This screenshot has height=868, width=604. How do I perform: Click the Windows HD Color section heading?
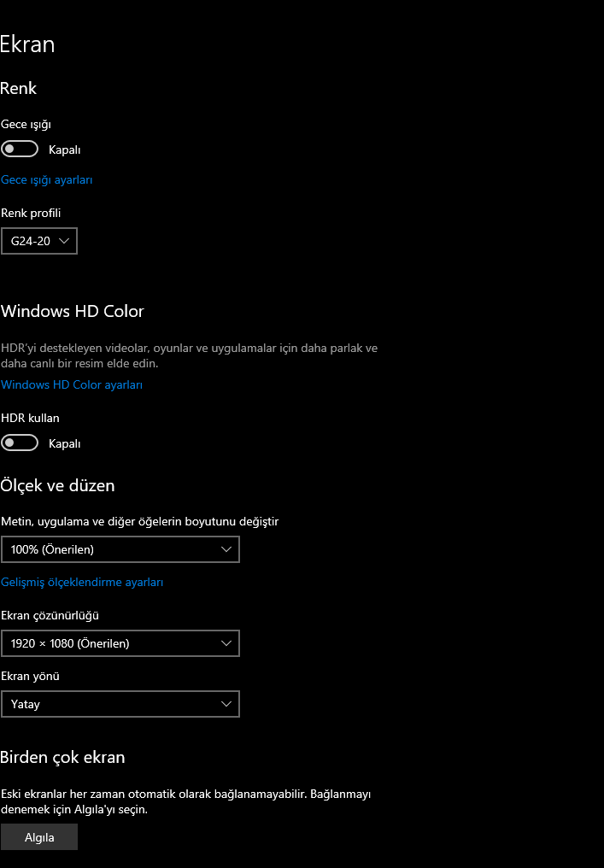(73, 312)
